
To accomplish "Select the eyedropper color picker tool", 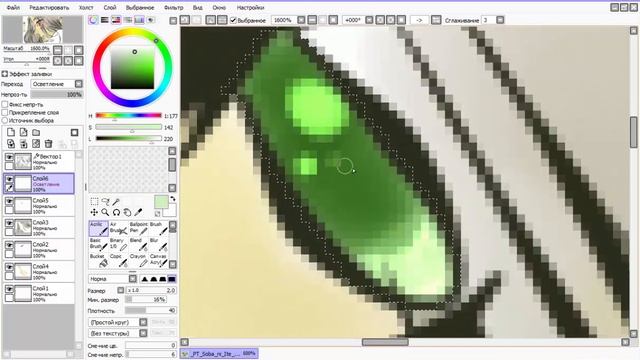I will pyautogui.click(x=138, y=212).
